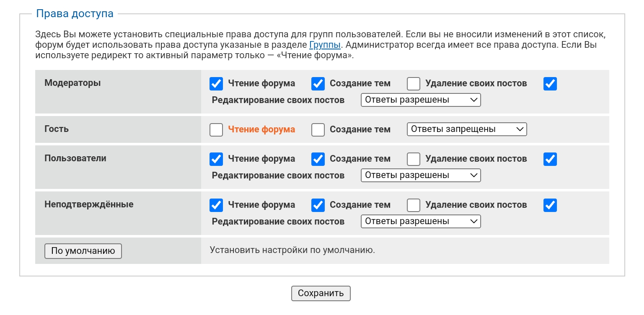Enable Удаление своих постов checkbox for Модераторы
This screenshot has width=644, height=315.
(x=414, y=84)
